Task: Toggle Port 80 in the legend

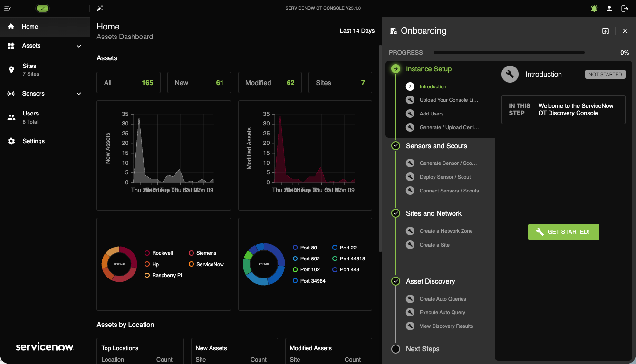Action: pos(305,248)
